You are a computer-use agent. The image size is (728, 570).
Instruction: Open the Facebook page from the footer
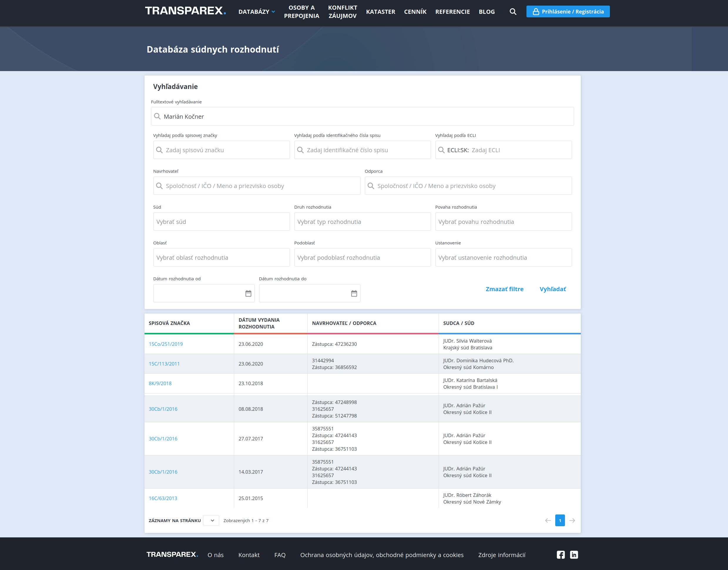(x=561, y=555)
